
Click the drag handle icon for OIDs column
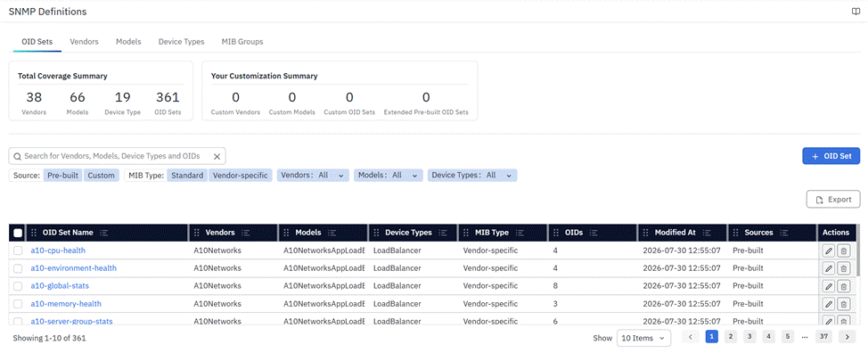pos(556,233)
